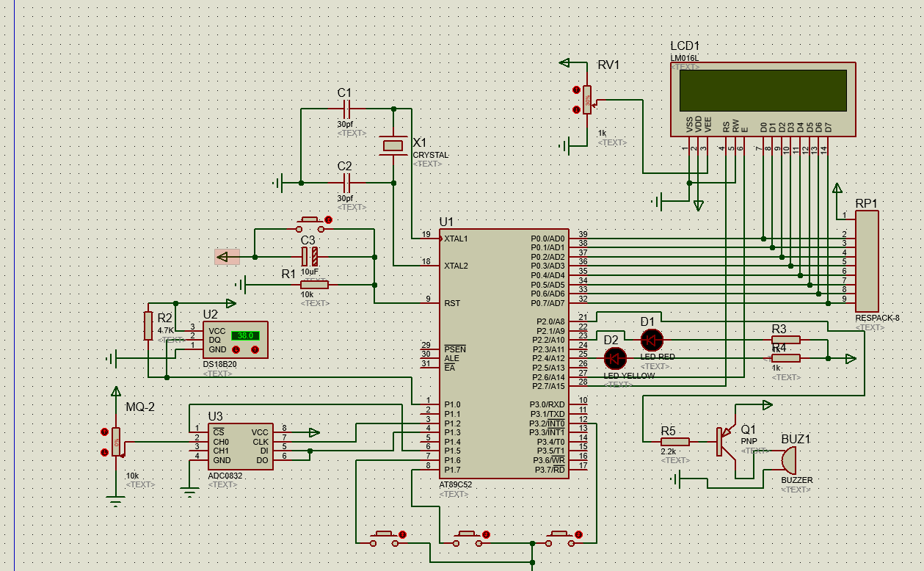The width and height of the screenshot is (924, 571).
Task: Select capacitor C2 symbol
Action: (x=347, y=182)
